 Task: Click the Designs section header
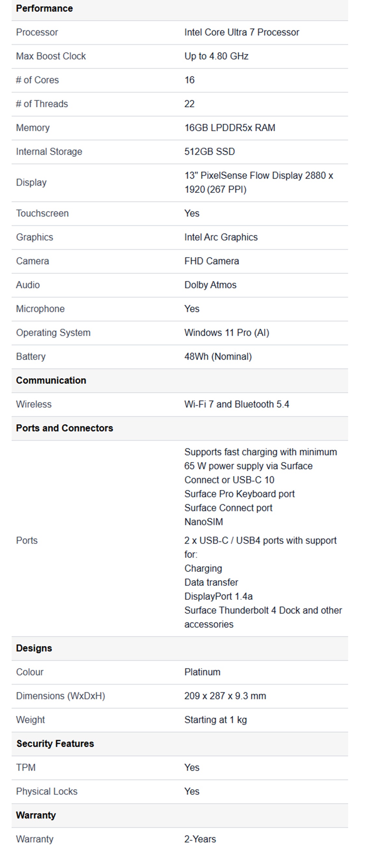pos(34,648)
